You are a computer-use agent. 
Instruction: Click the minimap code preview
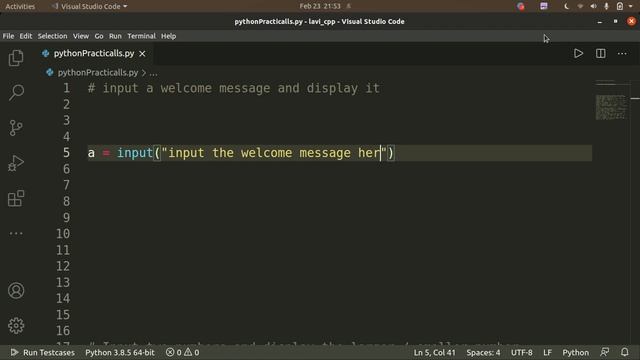point(611,107)
